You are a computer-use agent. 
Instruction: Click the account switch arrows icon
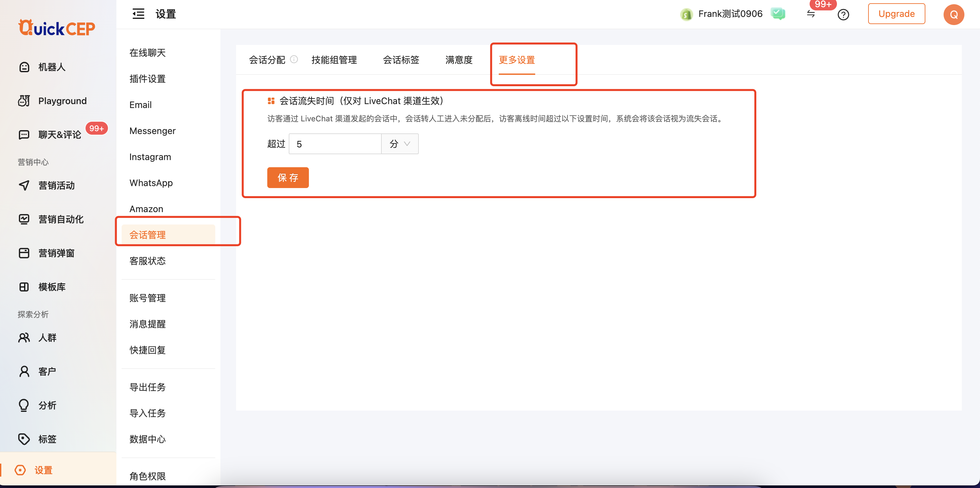[811, 14]
